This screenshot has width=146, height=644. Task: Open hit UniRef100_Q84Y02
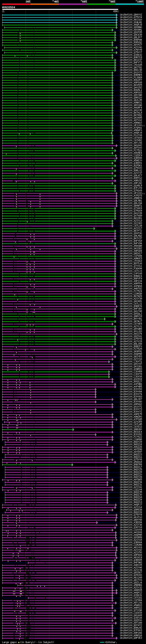click(131, 15)
